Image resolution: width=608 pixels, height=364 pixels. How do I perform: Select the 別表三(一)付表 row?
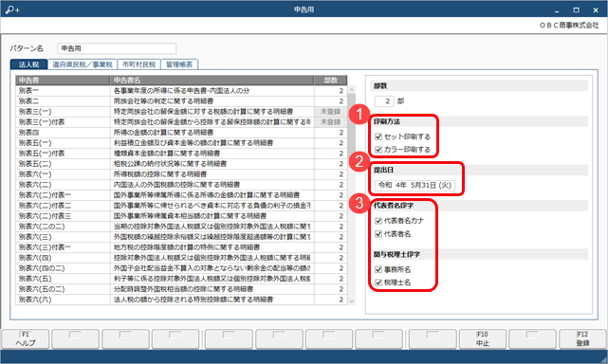point(181,122)
